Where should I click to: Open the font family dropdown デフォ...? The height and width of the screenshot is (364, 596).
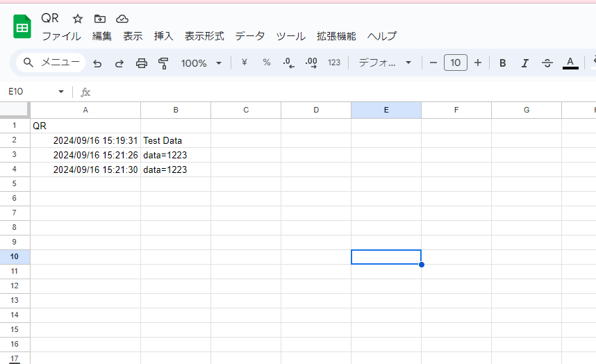point(385,63)
